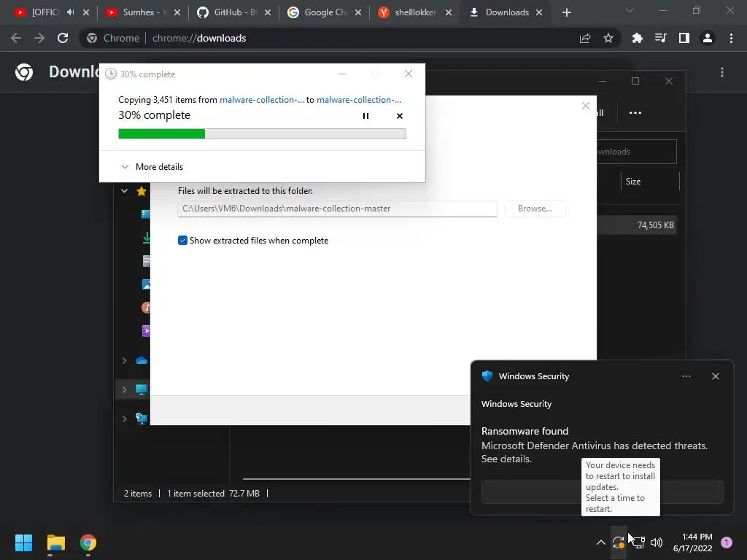The width and height of the screenshot is (747, 560).
Task: Bookmark this page with the star
Action: pyautogui.click(x=608, y=38)
